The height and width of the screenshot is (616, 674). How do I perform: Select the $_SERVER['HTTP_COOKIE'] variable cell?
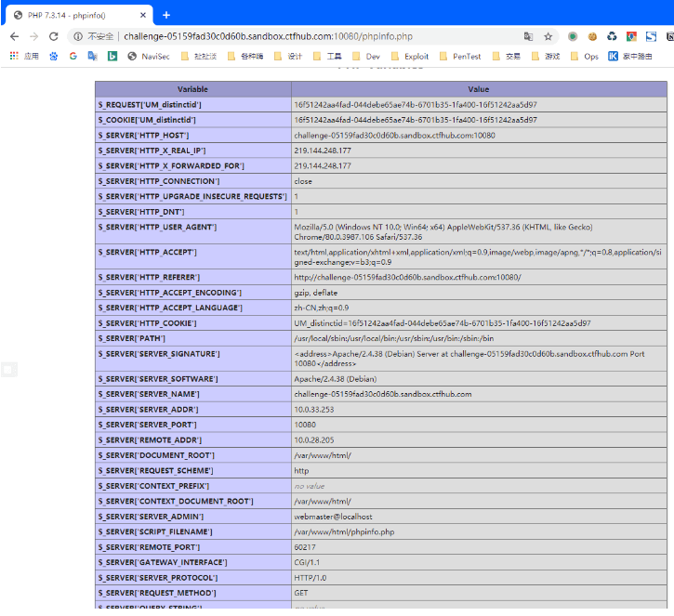(x=193, y=323)
